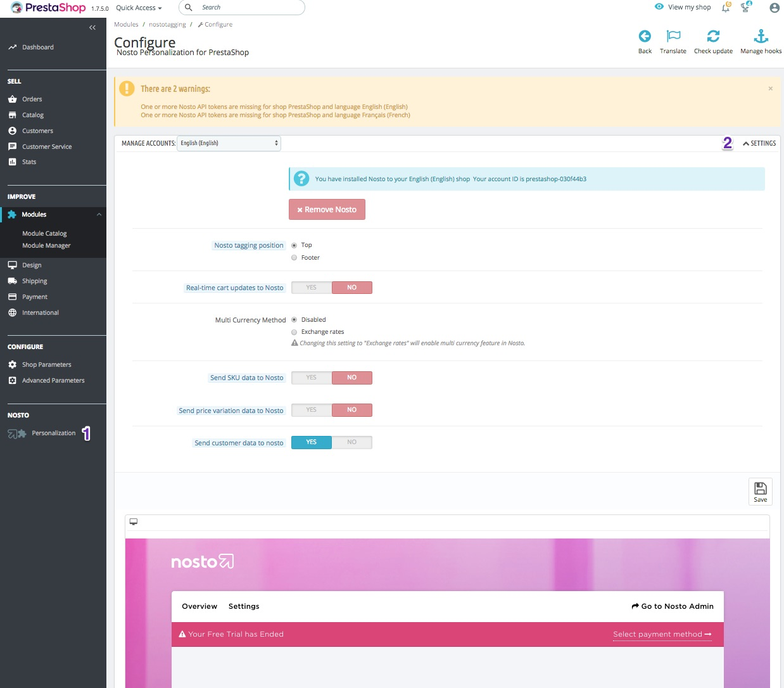Open the Manage Accounts language dropdown
Viewport: 784px width, 688px height.
click(229, 143)
